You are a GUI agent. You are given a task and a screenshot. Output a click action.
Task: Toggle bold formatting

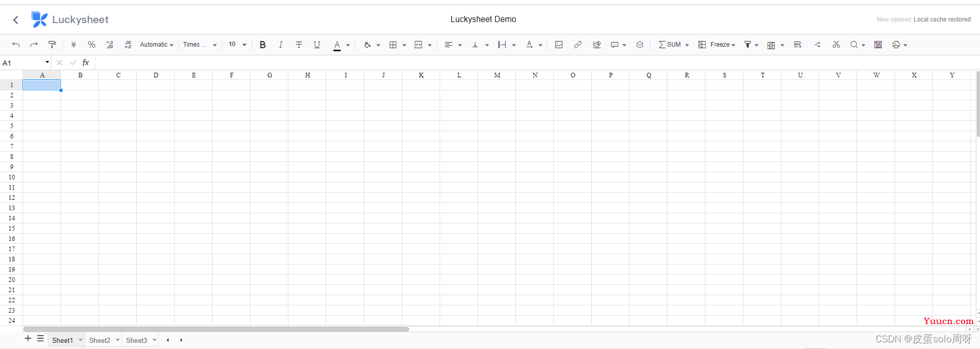262,45
